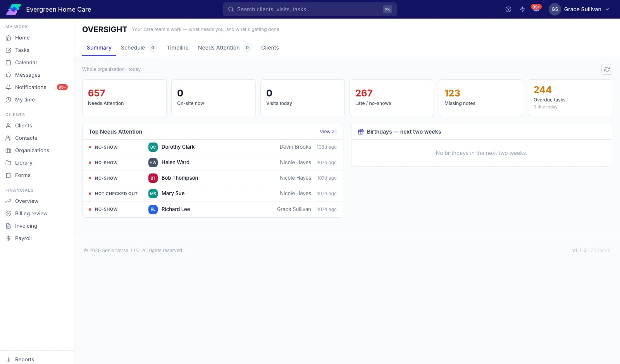620x364 pixels.
Task: Open the help question mark icon
Action: click(x=508, y=9)
